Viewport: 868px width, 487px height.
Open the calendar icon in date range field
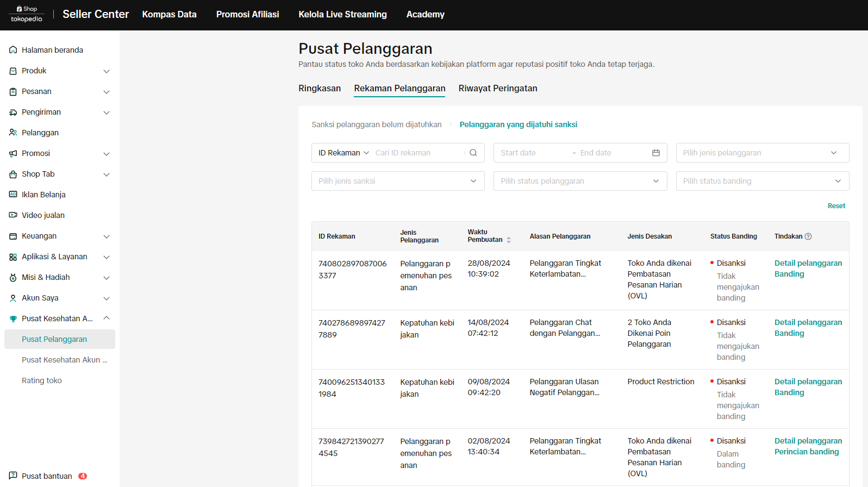click(x=655, y=153)
